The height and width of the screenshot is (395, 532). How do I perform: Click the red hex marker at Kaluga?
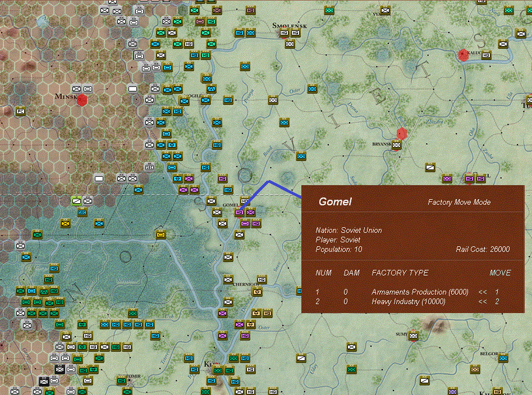point(463,55)
